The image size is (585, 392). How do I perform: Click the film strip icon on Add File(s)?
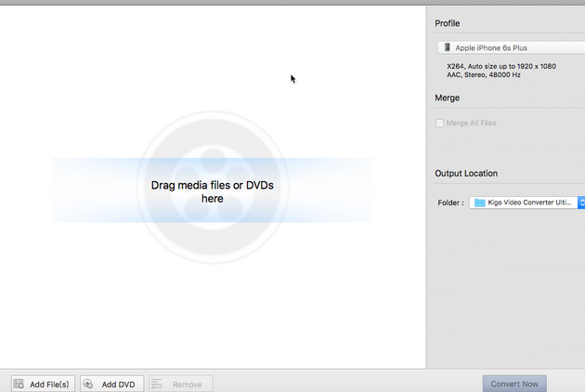click(x=19, y=384)
